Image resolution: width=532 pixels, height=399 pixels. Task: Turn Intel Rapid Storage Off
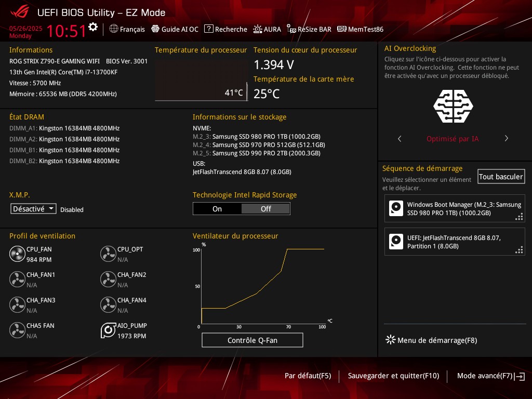click(265, 209)
